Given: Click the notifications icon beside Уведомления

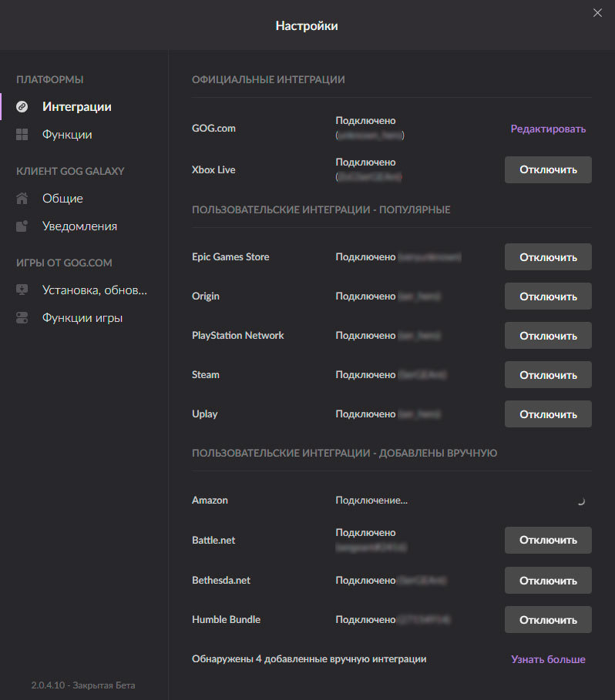Looking at the screenshot, I should [22, 226].
